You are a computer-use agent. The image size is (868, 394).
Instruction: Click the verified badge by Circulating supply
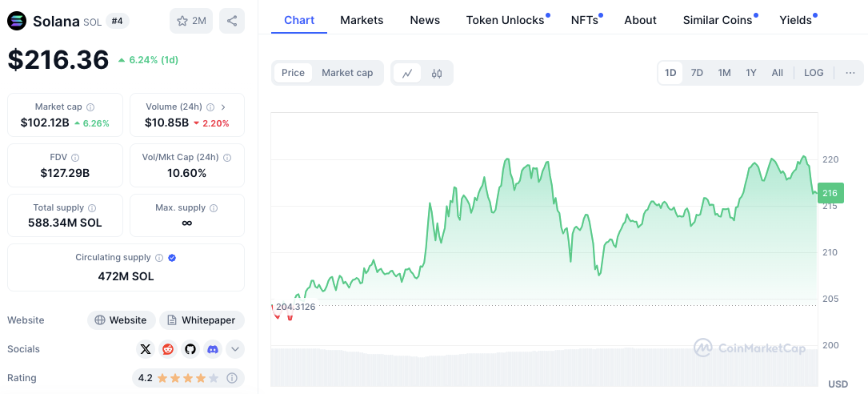[172, 258]
